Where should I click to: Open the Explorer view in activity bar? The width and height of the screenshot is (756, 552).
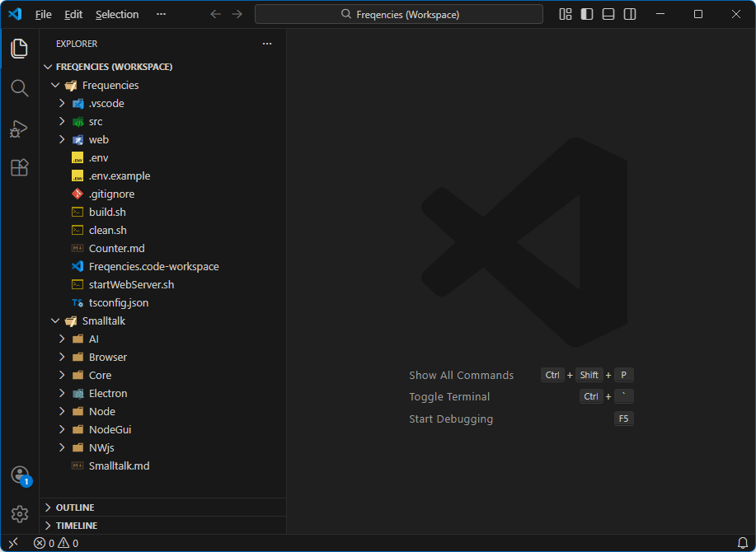coord(19,49)
